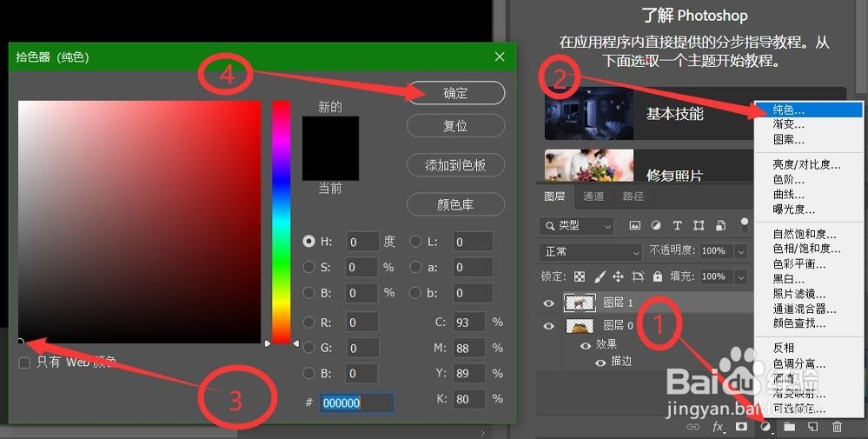Select the G green radio button
Viewport: 868px width, 439px height.
pos(309,348)
